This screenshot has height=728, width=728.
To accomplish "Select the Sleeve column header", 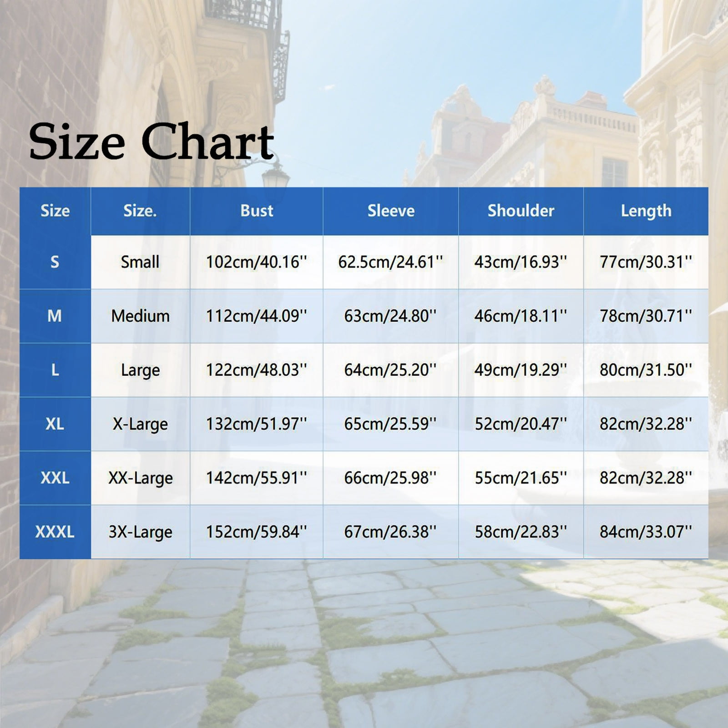I will coord(391,211).
